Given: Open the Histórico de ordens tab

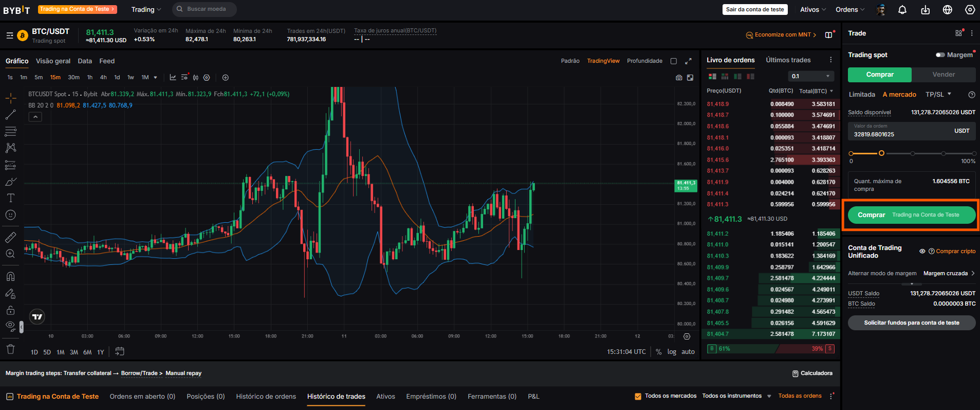Looking at the screenshot, I should [x=266, y=397].
